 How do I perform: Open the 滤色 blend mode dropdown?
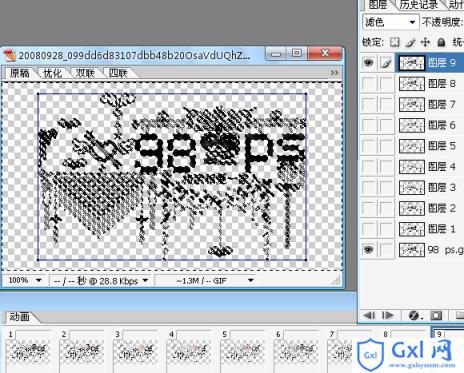390,22
